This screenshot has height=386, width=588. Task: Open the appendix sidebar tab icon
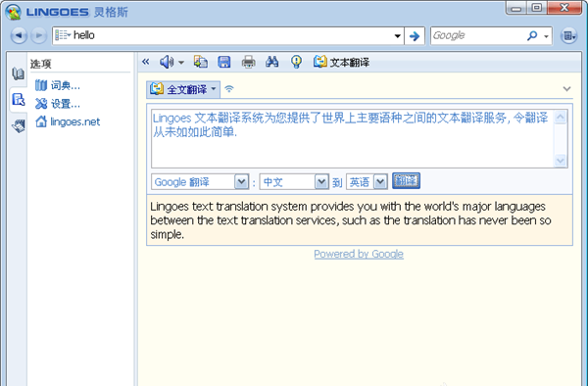(x=18, y=126)
